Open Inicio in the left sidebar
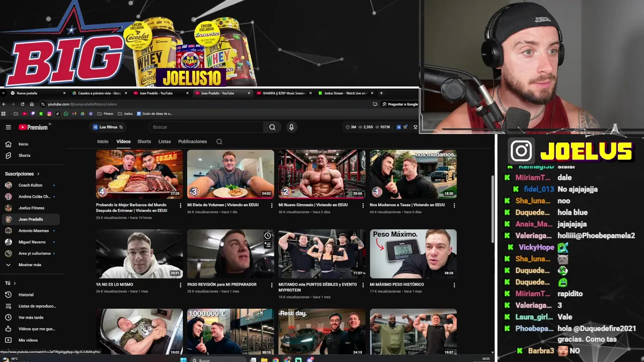 click(30, 144)
